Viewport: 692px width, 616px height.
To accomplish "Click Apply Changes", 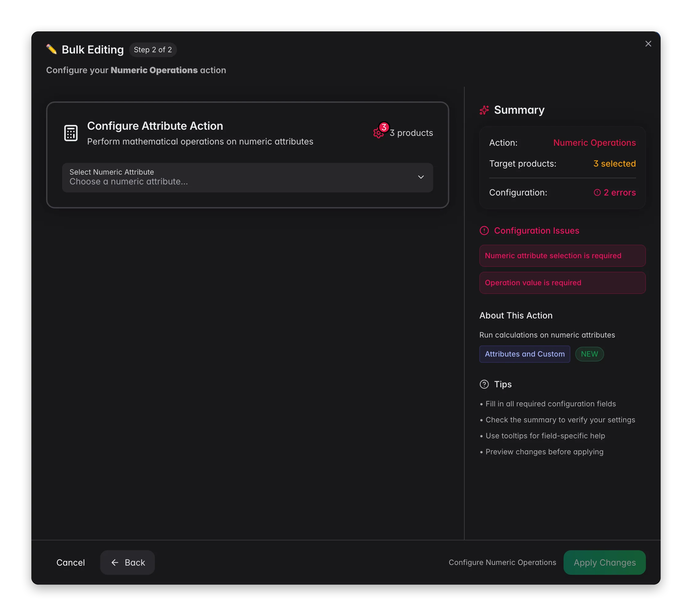I will click(604, 563).
